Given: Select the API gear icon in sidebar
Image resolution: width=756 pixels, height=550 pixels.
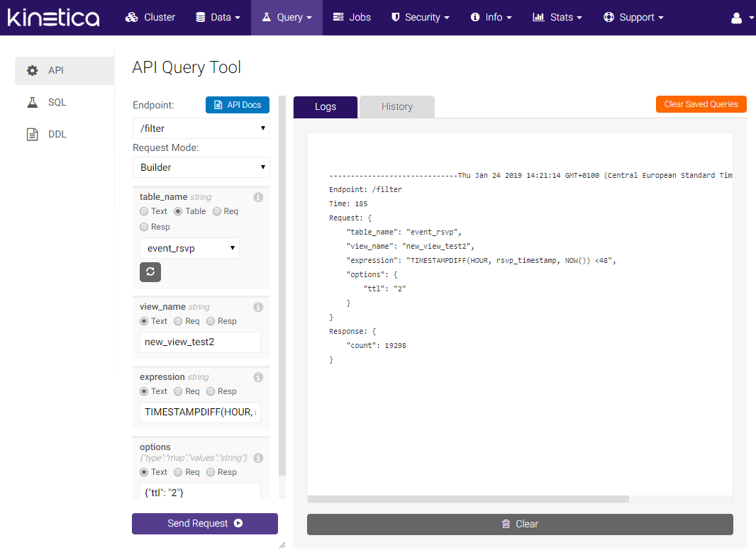Looking at the screenshot, I should (33, 70).
